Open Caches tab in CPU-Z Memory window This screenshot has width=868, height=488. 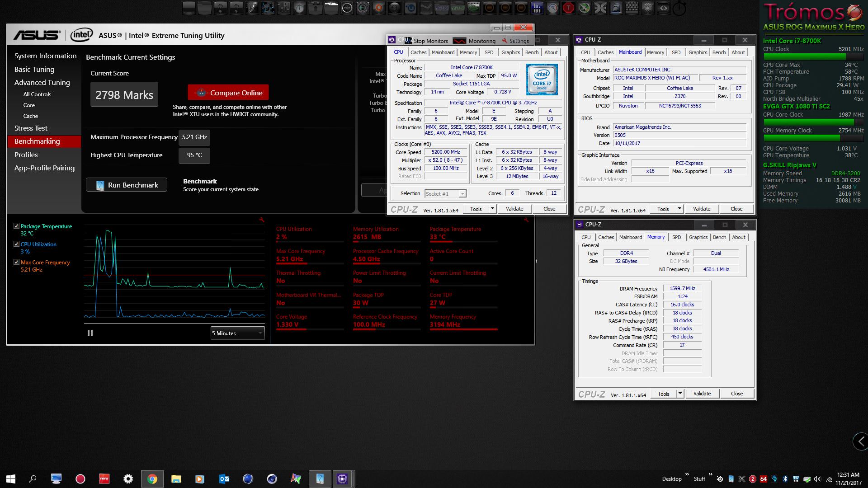coord(606,237)
